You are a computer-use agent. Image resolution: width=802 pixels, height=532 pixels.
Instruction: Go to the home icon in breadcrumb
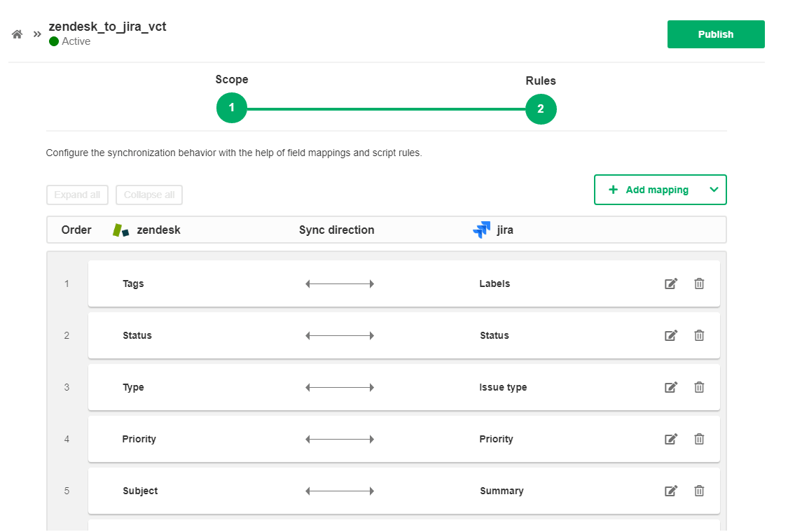pyautogui.click(x=17, y=34)
